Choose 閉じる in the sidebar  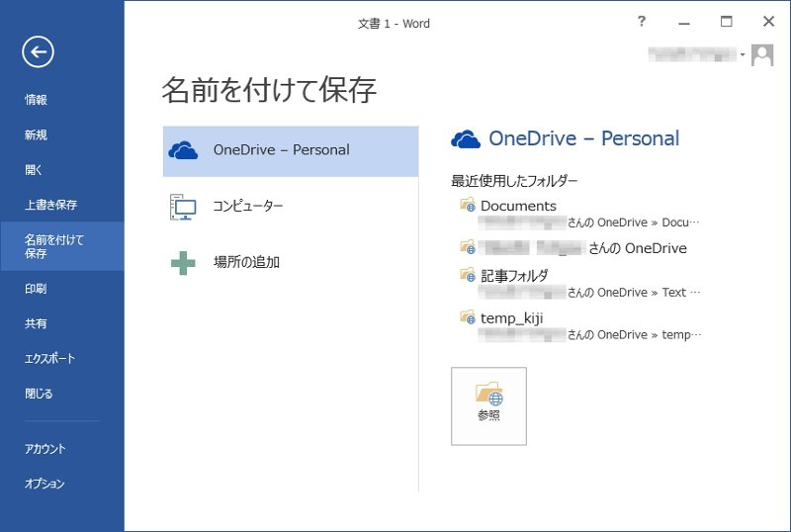coord(39,394)
